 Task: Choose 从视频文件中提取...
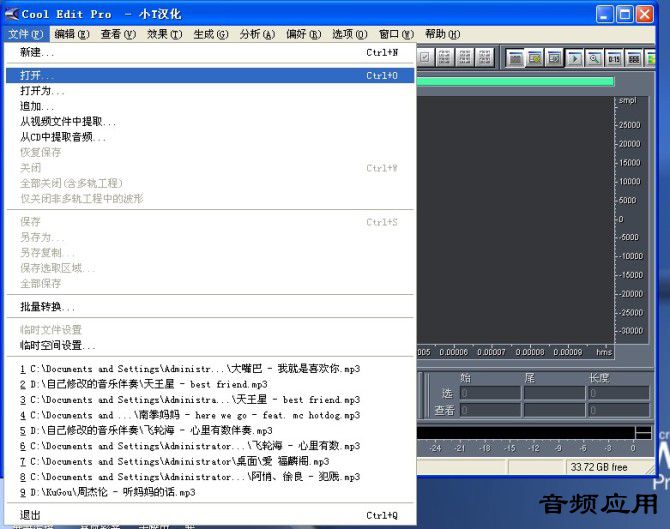click(209, 122)
